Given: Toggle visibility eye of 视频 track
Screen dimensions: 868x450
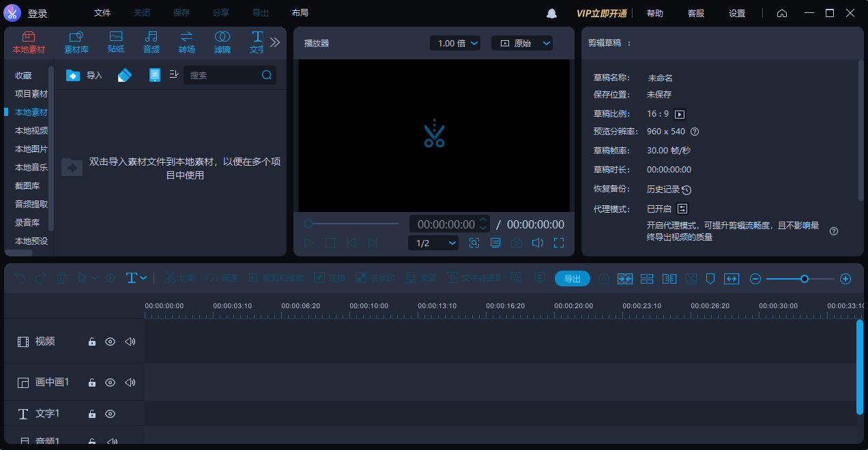Looking at the screenshot, I should [x=110, y=342].
